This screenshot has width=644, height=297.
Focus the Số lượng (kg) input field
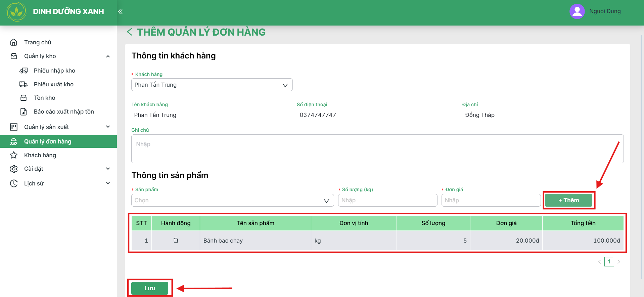(x=387, y=200)
